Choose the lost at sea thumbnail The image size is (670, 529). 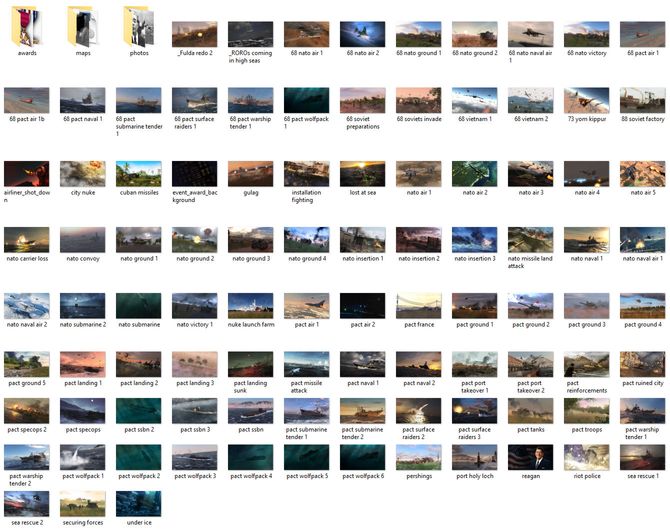point(362,174)
